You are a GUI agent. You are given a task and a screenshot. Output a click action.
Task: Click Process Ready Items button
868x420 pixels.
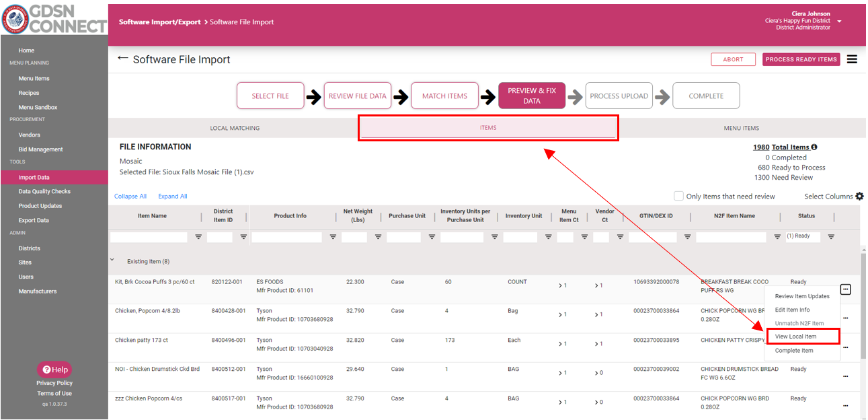[801, 59]
